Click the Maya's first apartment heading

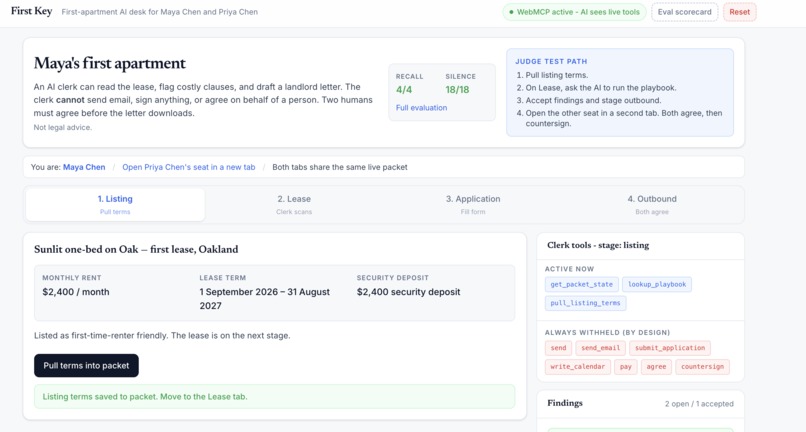(x=109, y=63)
